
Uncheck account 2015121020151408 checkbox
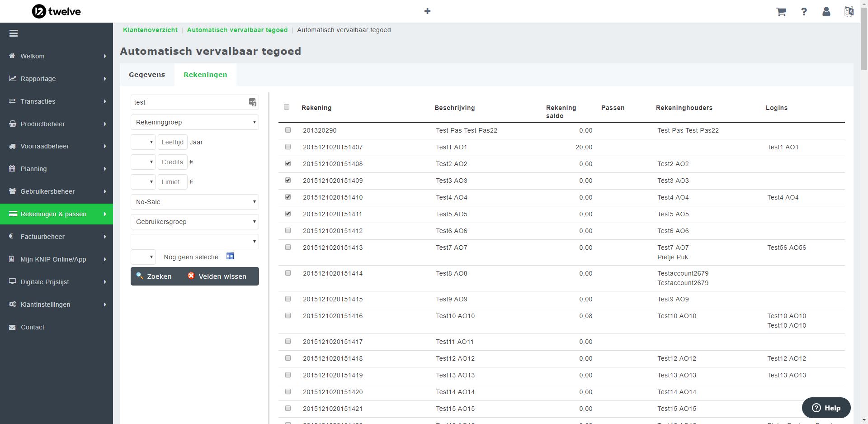pyautogui.click(x=288, y=164)
